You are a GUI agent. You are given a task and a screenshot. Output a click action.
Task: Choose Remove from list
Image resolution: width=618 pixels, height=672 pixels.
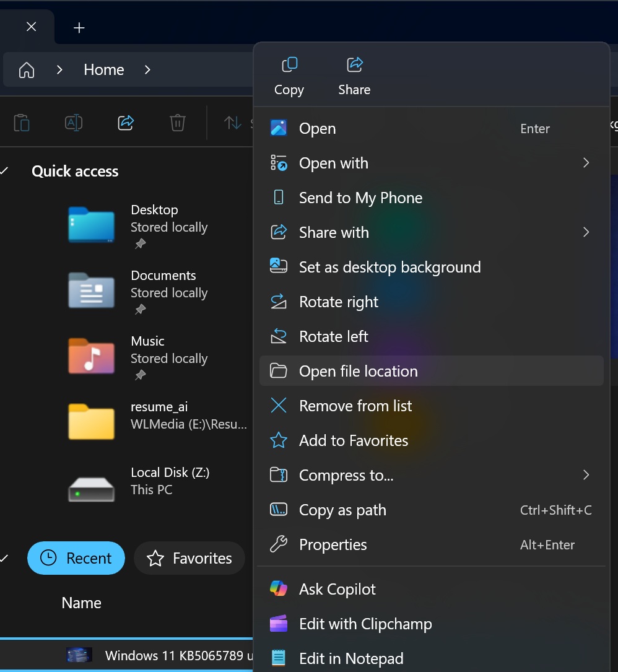coord(355,406)
